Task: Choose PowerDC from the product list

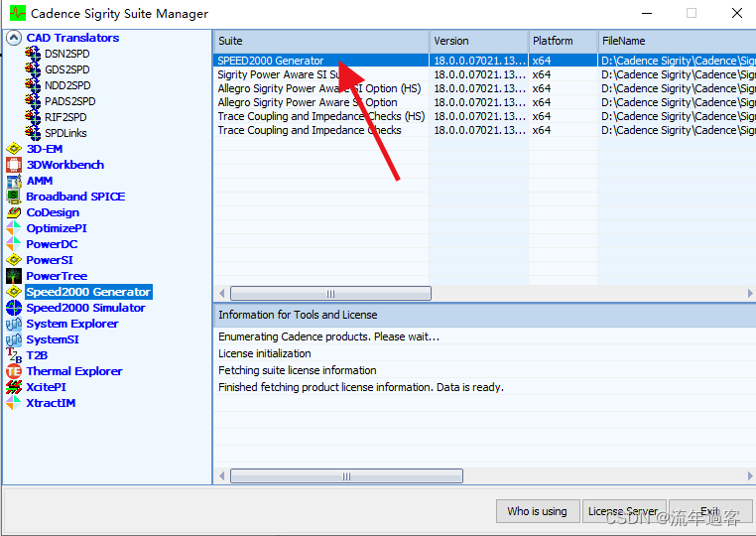Action: pos(52,244)
